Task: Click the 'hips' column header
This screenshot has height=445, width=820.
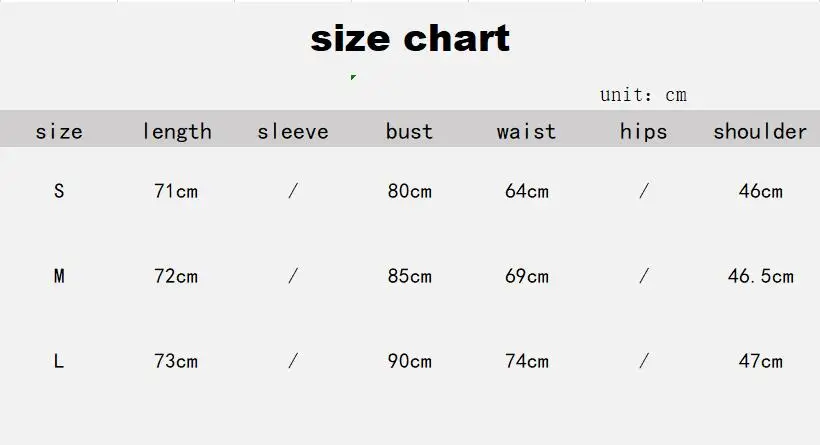Action: point(643,131)
